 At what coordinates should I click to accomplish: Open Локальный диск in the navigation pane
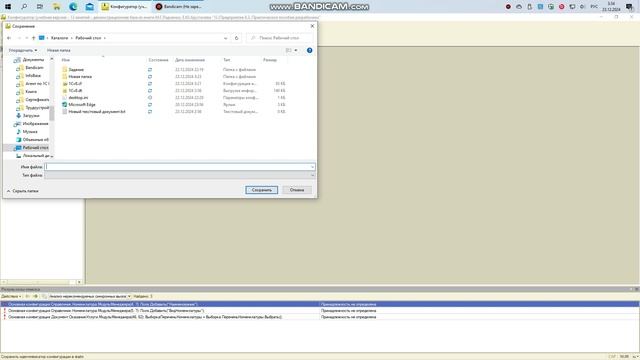36,156
